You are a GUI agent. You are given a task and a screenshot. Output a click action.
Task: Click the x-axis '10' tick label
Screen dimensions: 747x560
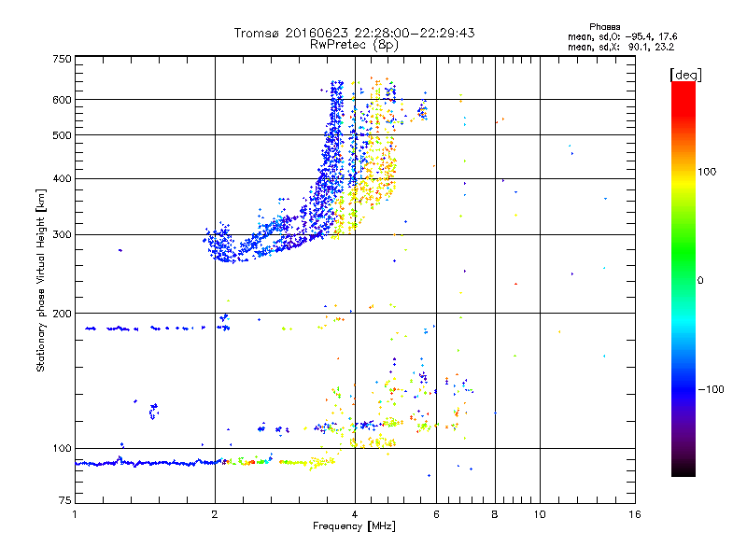(x=540, y=514)
